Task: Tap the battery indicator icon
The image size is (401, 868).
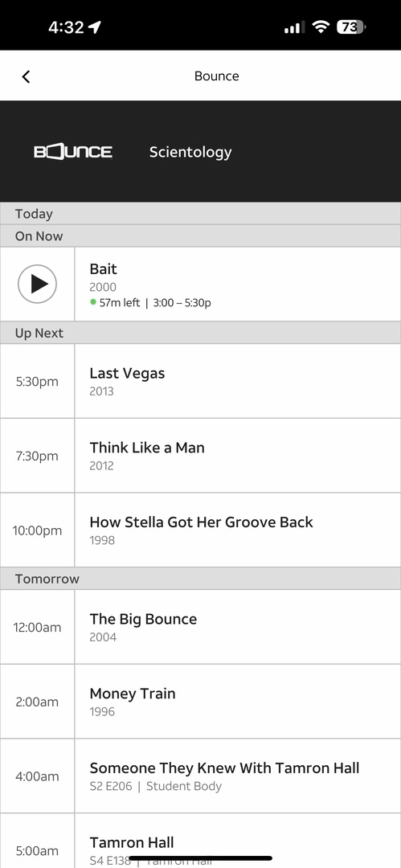Action: click(x=350, y=27)
